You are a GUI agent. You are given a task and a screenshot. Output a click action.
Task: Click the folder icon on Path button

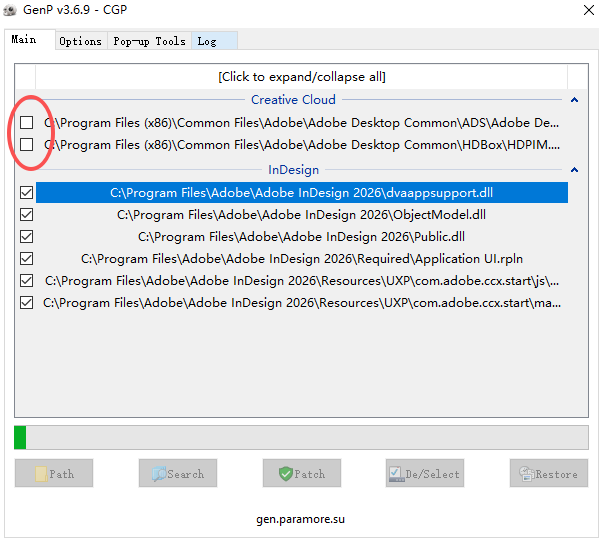[41, 474]
